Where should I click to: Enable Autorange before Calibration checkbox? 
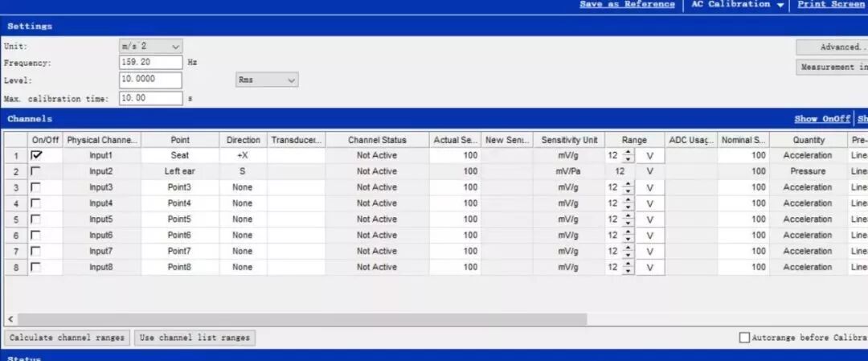click(x=744, y=337)
